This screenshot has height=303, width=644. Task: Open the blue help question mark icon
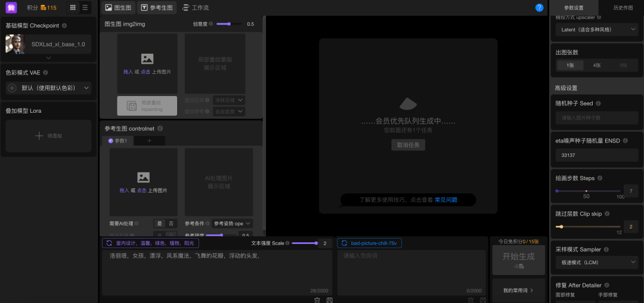[539, 7]
